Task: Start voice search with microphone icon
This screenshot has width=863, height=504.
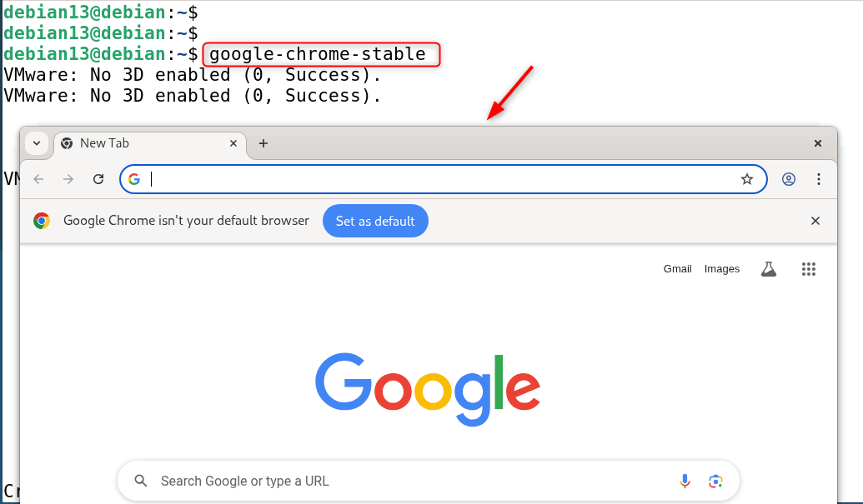Action: [685, 481]
